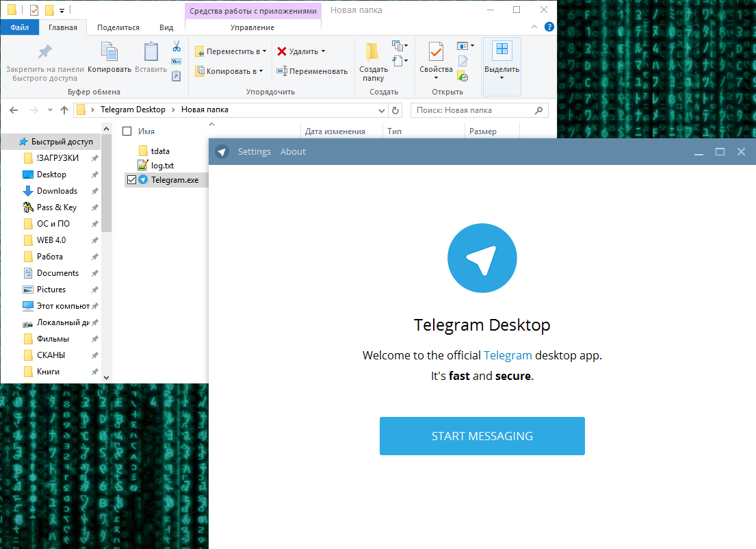Screen dimensions: 756x549
Task: Click the tdata folder icon
Action: click(143, 151)
